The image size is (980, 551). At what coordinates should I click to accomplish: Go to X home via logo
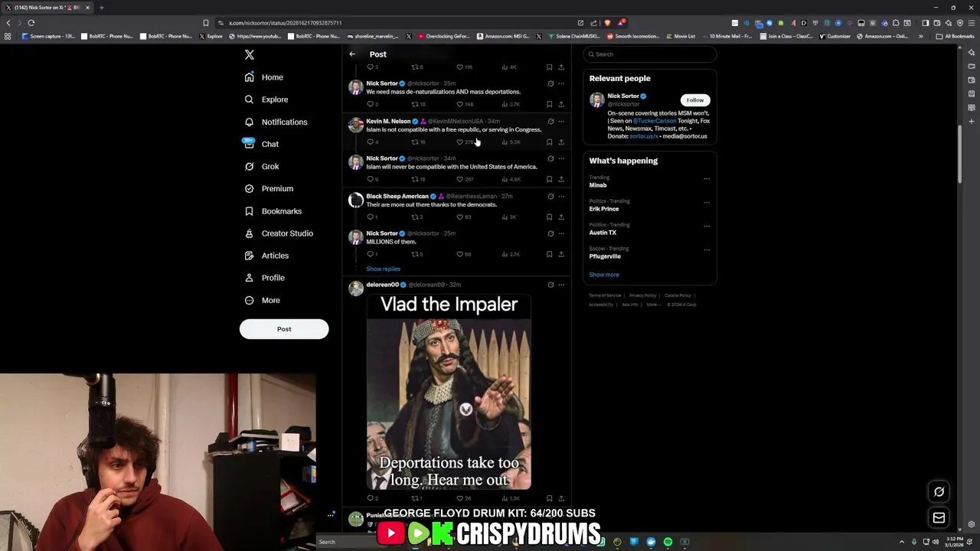(x=249, y=54)
